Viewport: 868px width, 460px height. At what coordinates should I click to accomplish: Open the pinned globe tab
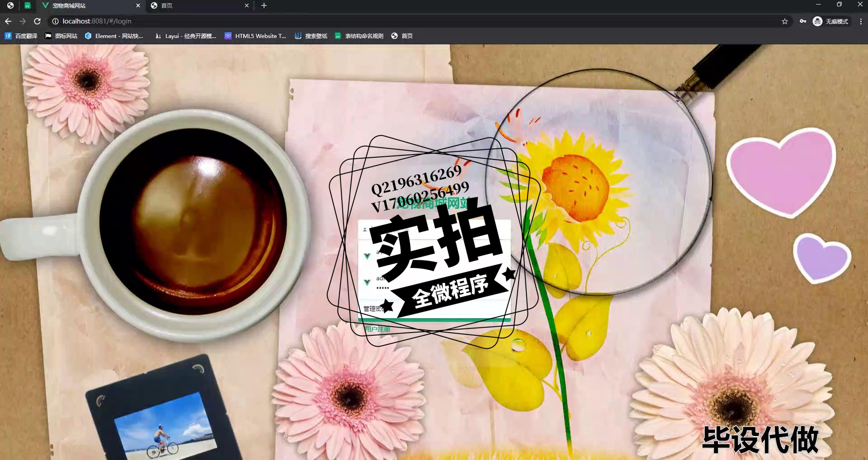pyautogui.click(x=10, y=5)
